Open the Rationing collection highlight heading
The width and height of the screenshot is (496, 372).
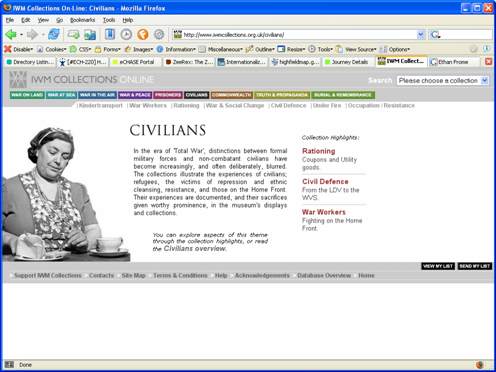[x=319, y=151]
